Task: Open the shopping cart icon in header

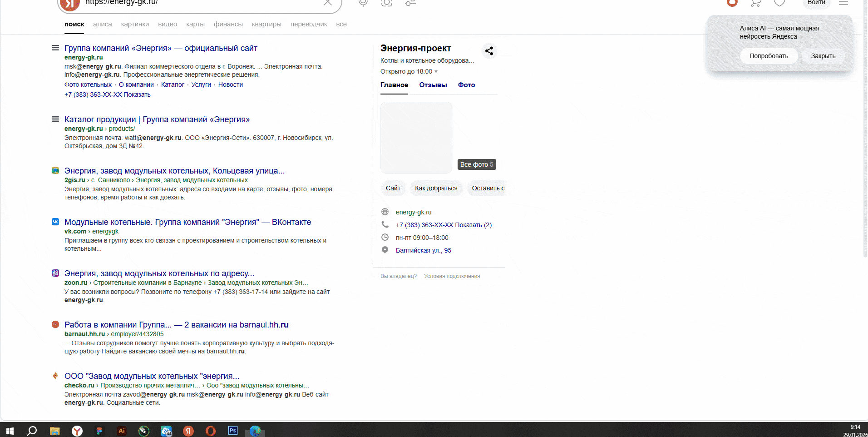Action: [x=755, y=3]
